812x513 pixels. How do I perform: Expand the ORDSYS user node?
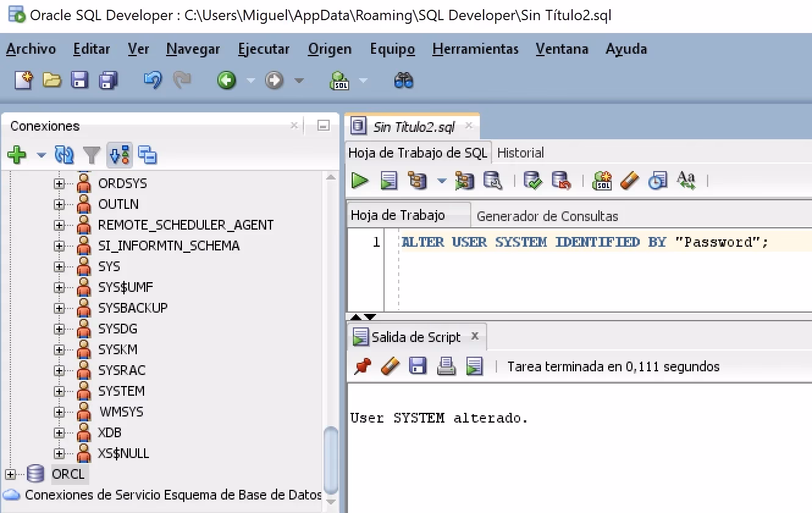(59, 183)
